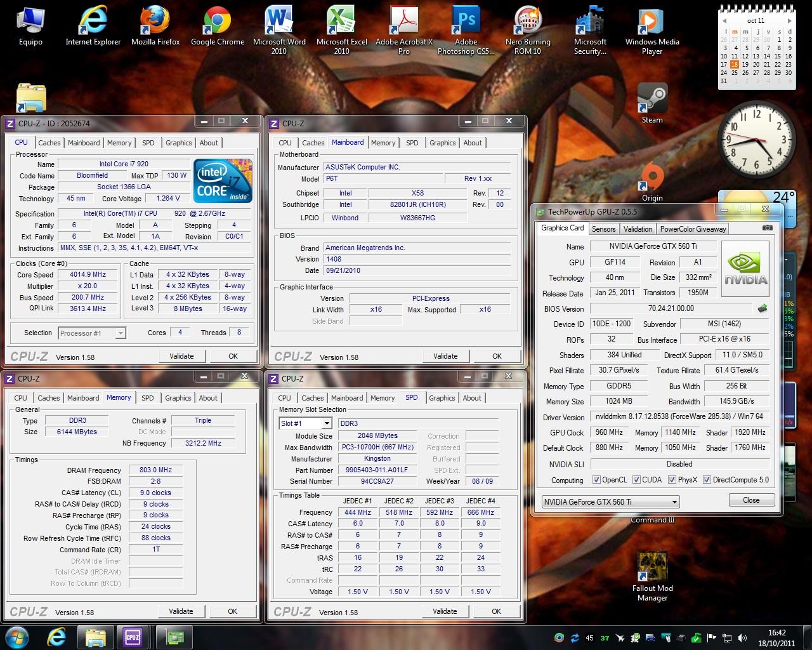Click the highlighted day 18 in calendar gadget

pos(735,64)
